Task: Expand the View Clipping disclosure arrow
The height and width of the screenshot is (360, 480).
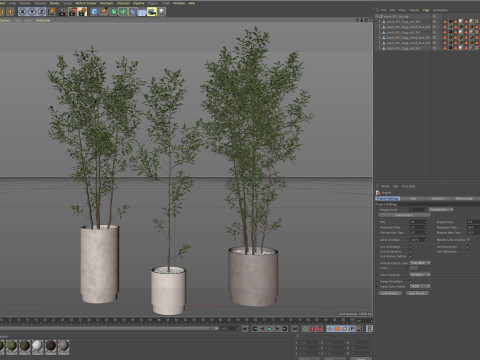Action: click(377, 275)
